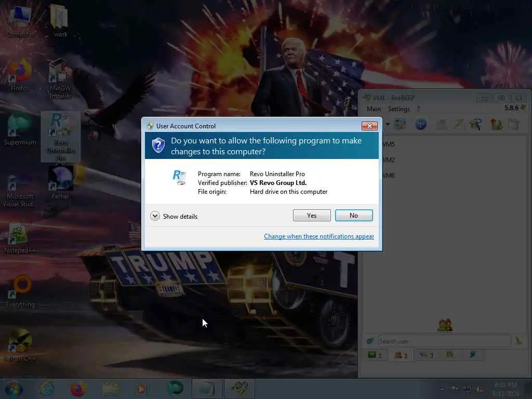Viewport: 532px width, 399px height.
Task: Open 'Change when these notifications appear' link
Action: click(319, 236)
